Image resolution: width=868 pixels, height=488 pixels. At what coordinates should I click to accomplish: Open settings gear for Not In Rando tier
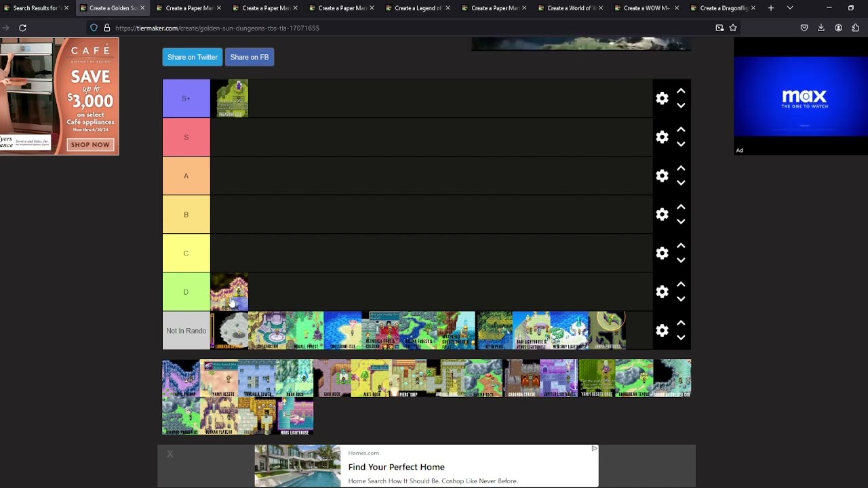tap(662, 330)
